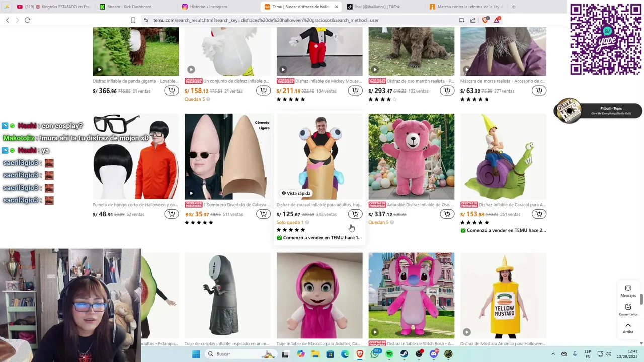644x362 pixels.
Task: Click the browser back arrow
Action: pos(8,20)
